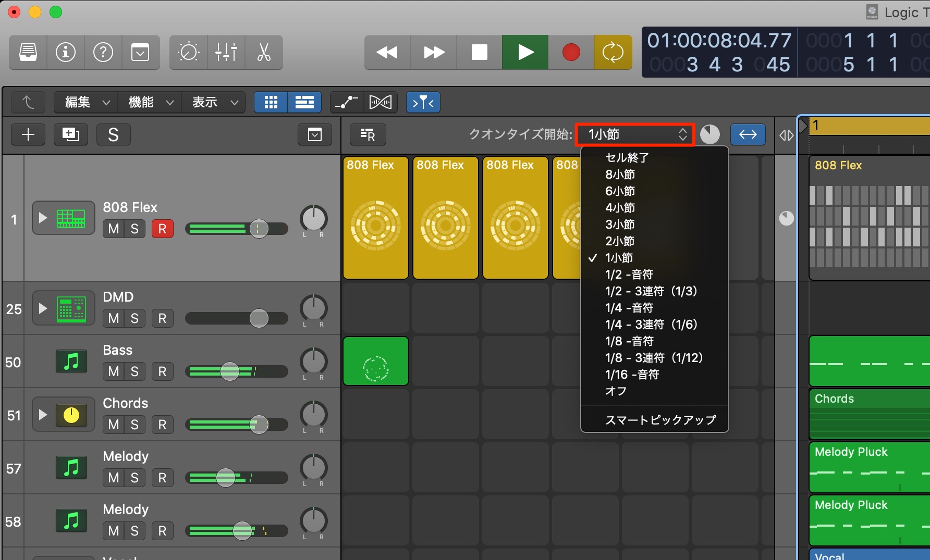Select オフ from the quantize menu
930x560 pixels.
pos(654,391)
